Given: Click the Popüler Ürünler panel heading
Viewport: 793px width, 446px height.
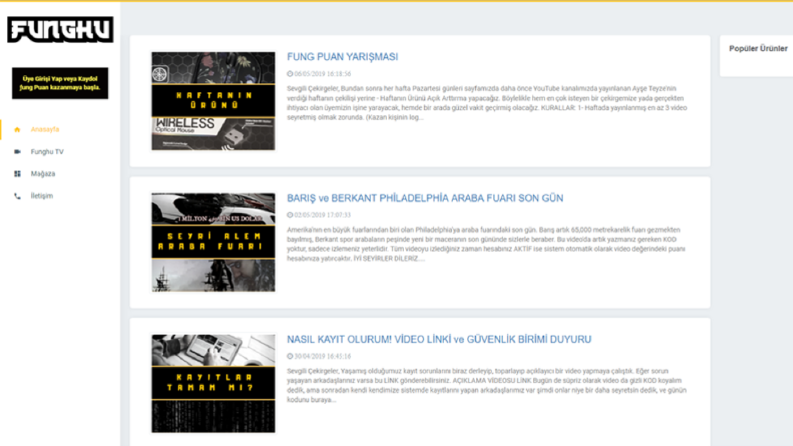Looking at the screenshot, I should [x=758, y=49].
